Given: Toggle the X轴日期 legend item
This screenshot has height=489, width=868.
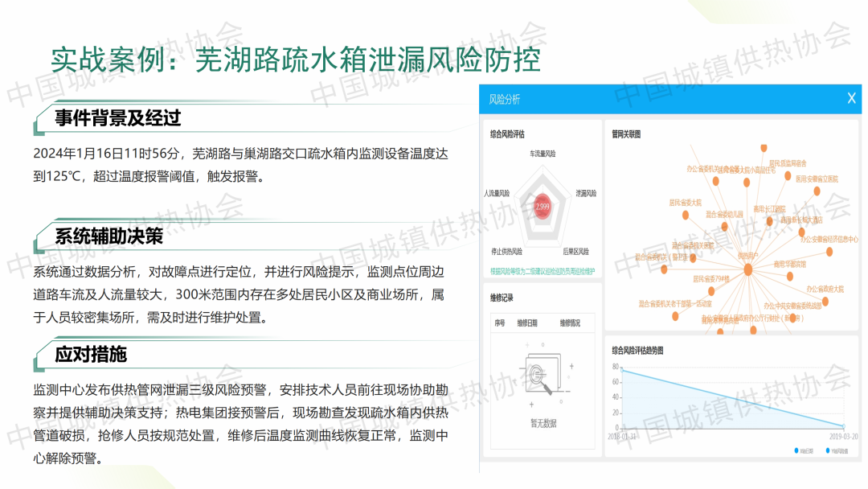Looking at the screenshot, I should tap(804, 451).
